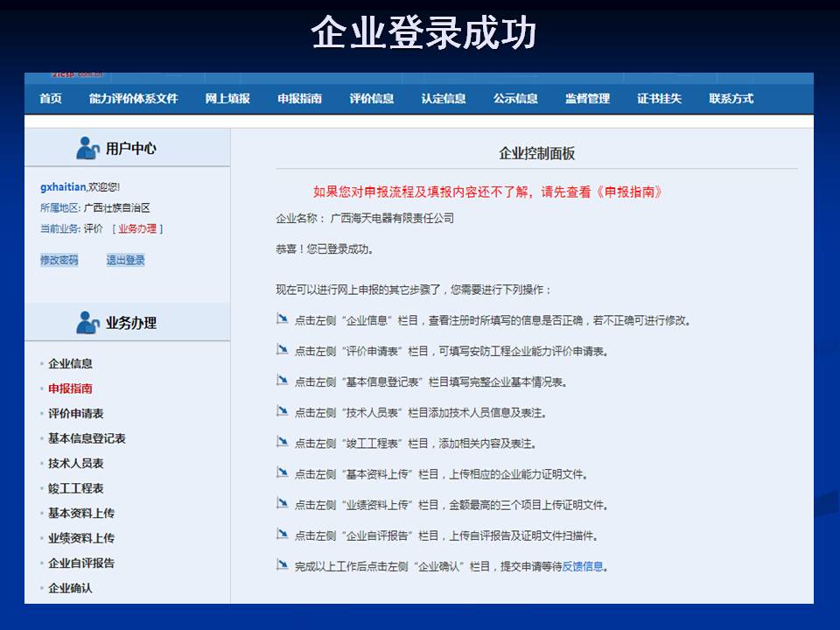This screenshot has height=630, width=840.
Task: Open 证书挂失 navigation item
Action: [659, 99]
